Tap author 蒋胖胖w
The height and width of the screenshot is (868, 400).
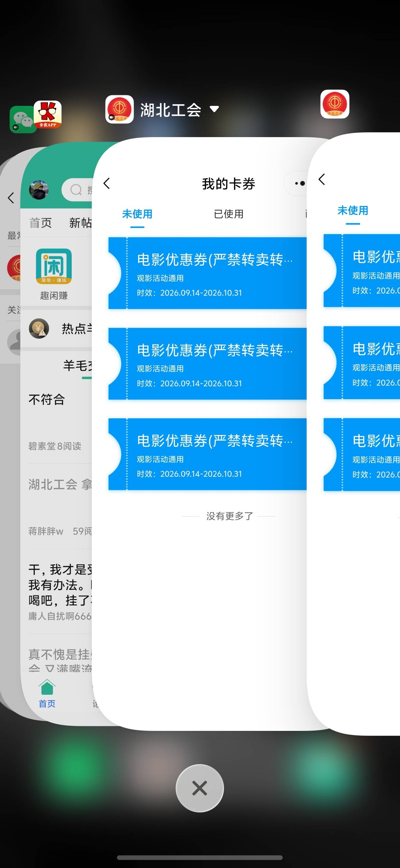click(x=46, y=531)
